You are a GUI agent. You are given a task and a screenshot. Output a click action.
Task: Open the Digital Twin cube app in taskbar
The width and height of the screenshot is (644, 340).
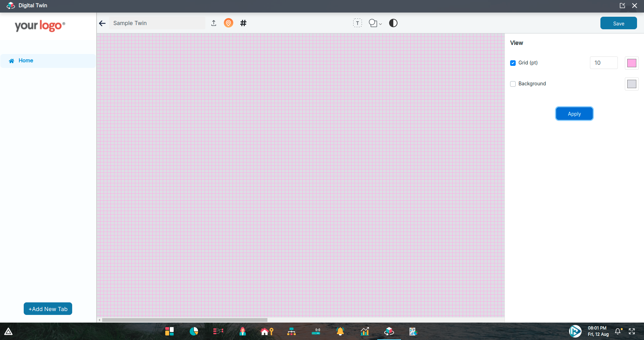(x=389, y=331)
